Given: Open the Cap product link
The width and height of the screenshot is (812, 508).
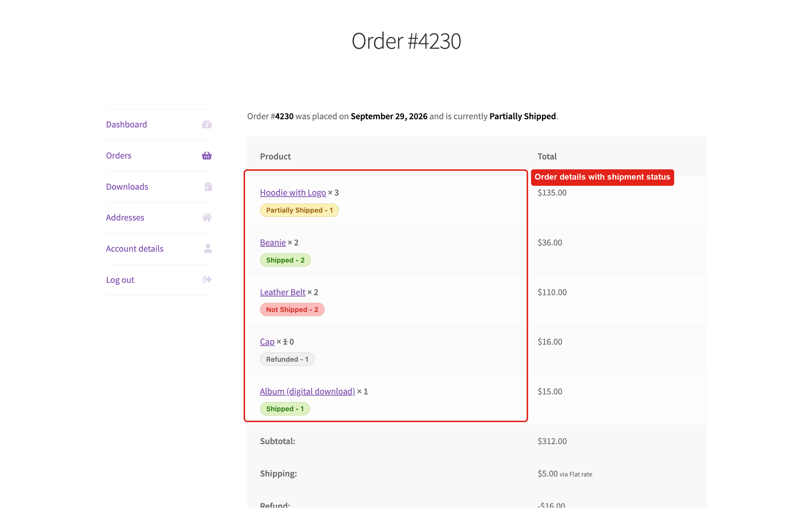Looking at the screenshot, I should tap(267, 342).
